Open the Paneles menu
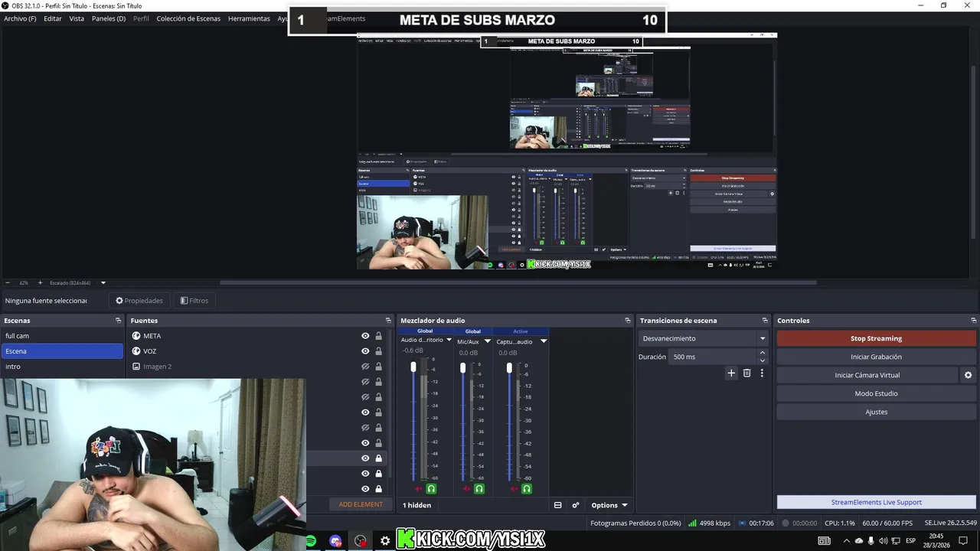980x551 pixels. tap(109, 18)
